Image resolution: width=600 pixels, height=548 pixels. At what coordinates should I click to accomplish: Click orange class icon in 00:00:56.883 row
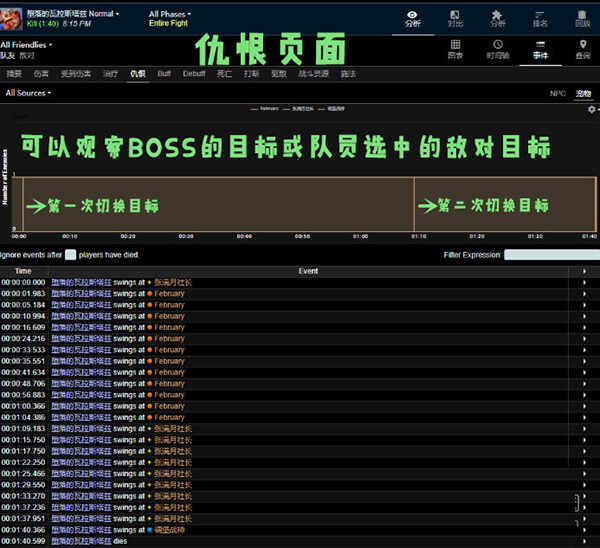150,395
